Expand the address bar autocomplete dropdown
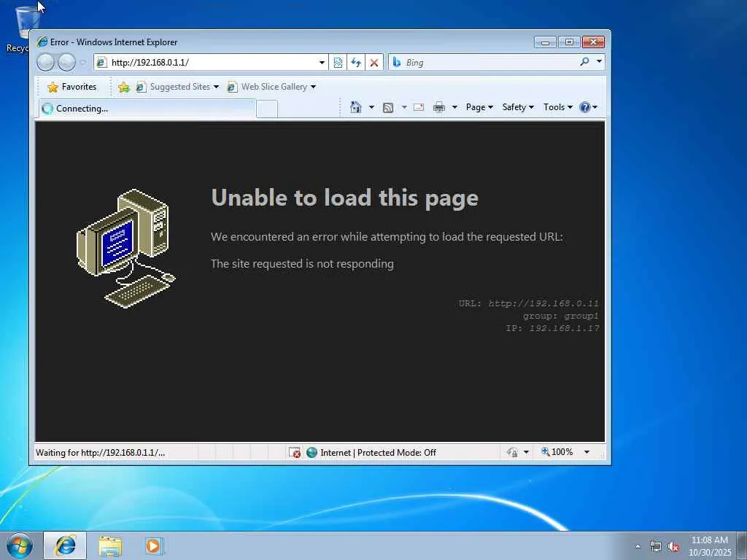This screenshot has height=560, width=747. pyautogui.click(x=322, y=63)
